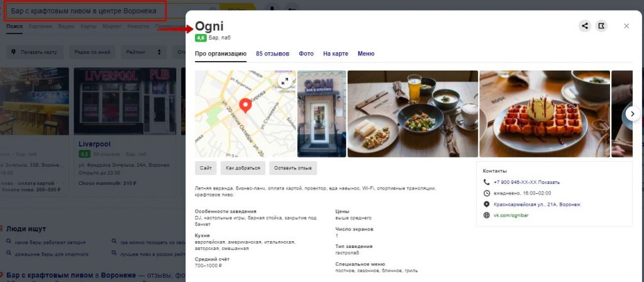Open the vk.com/ognibar link
Viewport: 644px width, 282px height.
[x=511, y=215]
